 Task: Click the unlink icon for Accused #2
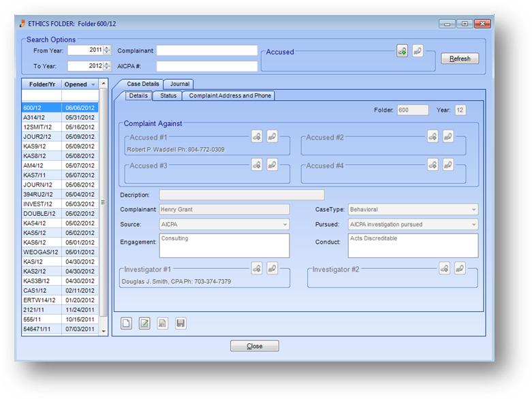(x=448, y=137)
